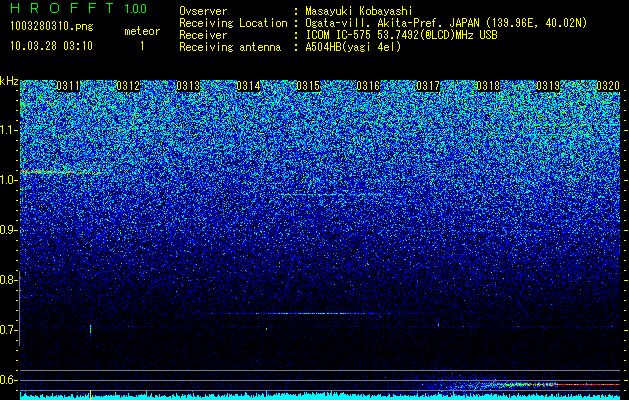Click the 0.9 kHz axis label
Viewport: 629px width, 400px height.
coord(8,230)
